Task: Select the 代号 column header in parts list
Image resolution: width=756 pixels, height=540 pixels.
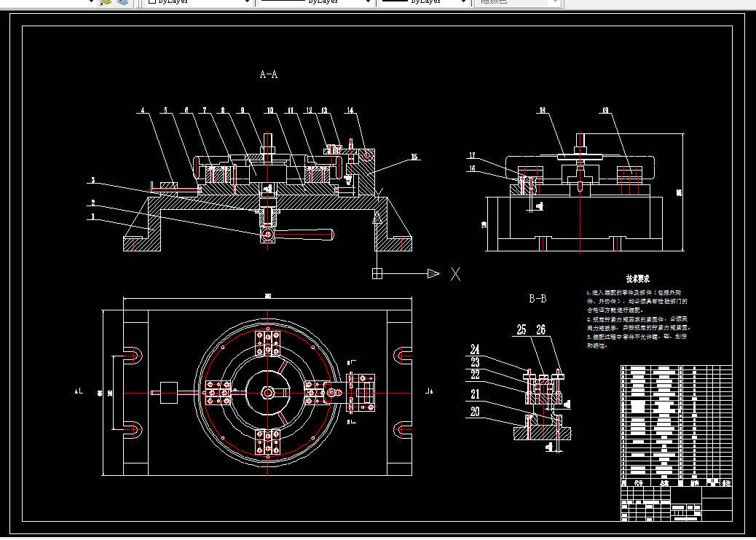Action: (x=639, y=482)
